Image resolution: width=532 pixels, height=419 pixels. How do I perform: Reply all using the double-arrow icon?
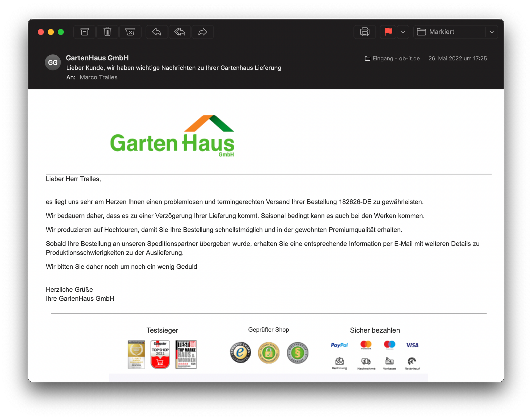[180, 32]
